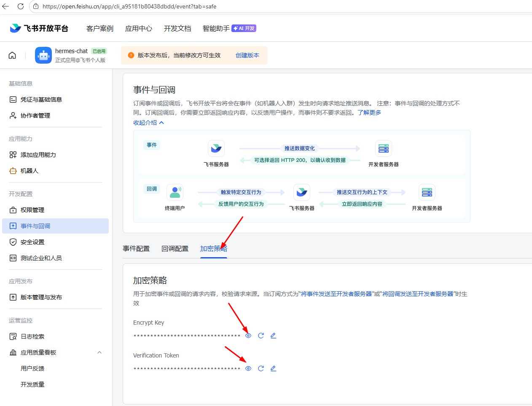
Task: Click the 终端用户 icon in 回调 diagram
Action: tap(175, 192)
